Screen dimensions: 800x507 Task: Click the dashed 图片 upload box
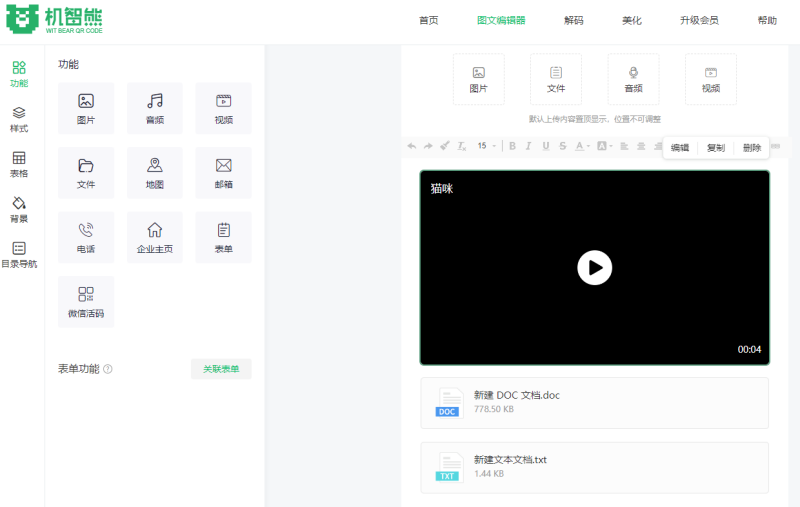[x=479, y=79]
